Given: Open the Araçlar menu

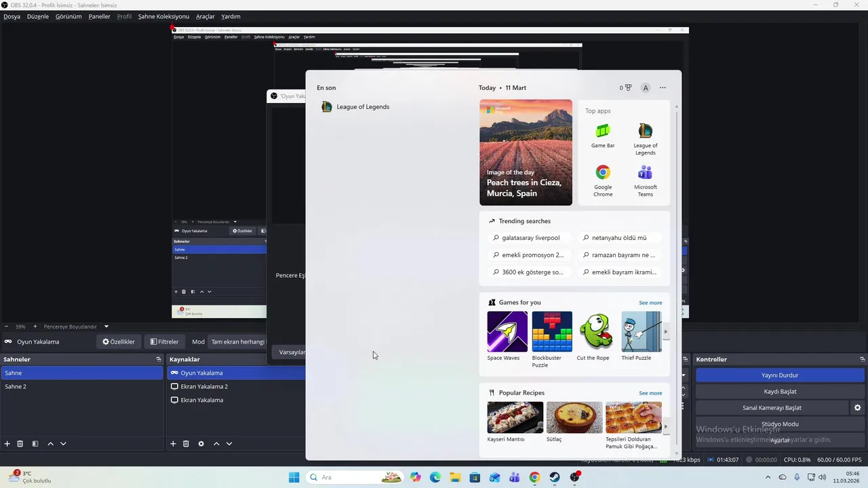Looking at the screenshot, I should pyautogui.click(x=205, y=16).
